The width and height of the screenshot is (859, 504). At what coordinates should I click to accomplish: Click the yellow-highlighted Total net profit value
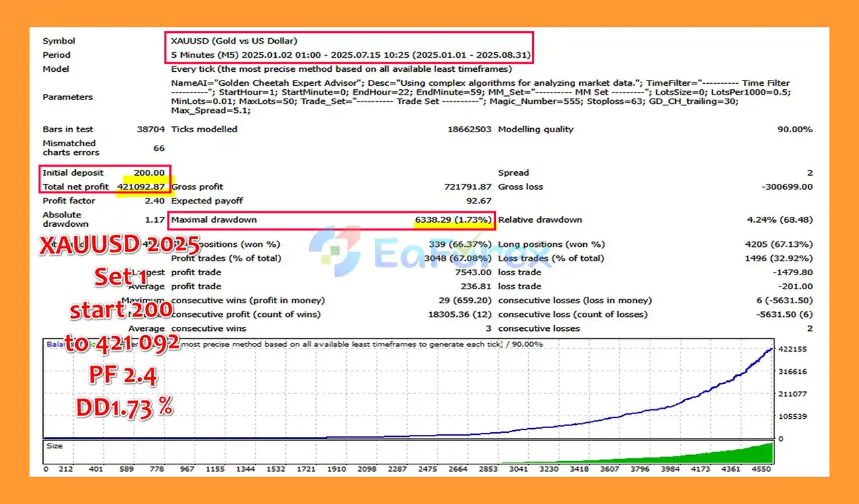coord(141,187)
